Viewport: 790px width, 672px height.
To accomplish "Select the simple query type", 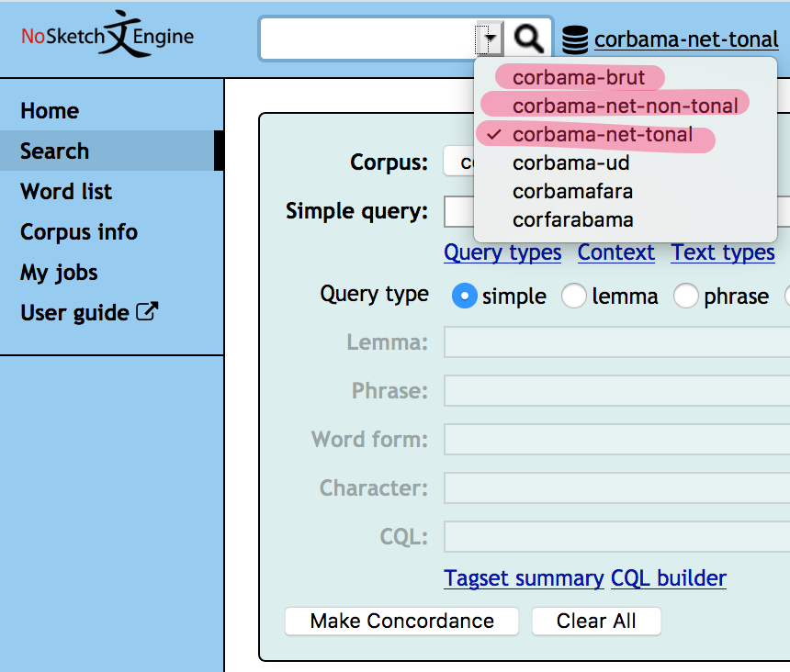I will point(466,296).
